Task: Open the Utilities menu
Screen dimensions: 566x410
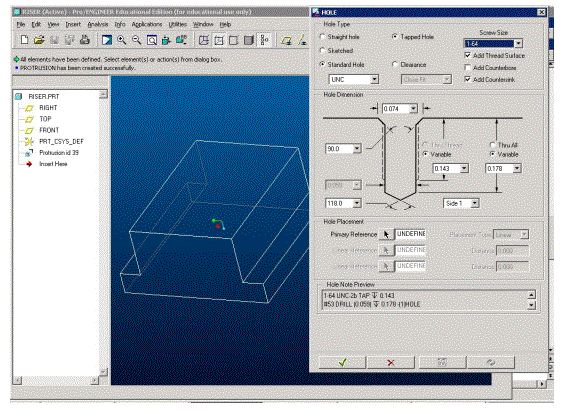Action: click(x=178, y=24)
